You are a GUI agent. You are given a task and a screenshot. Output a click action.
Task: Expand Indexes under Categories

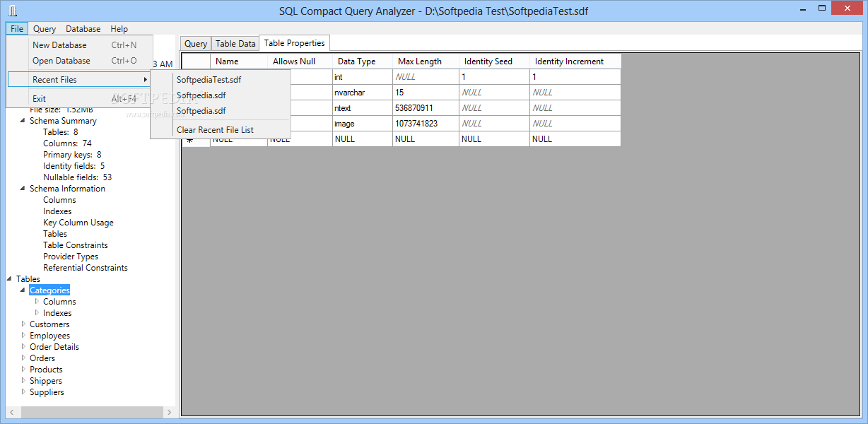point(37,313)
